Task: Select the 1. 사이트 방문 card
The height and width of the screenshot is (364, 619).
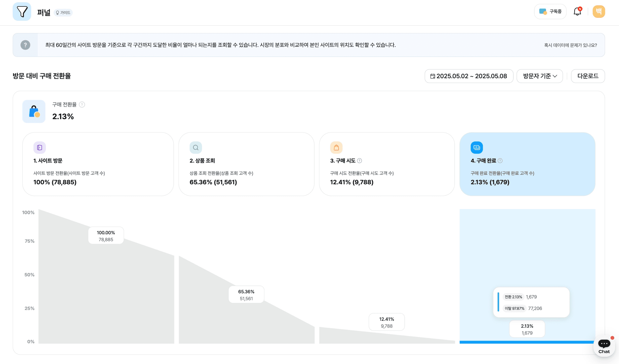Action: 98,164
